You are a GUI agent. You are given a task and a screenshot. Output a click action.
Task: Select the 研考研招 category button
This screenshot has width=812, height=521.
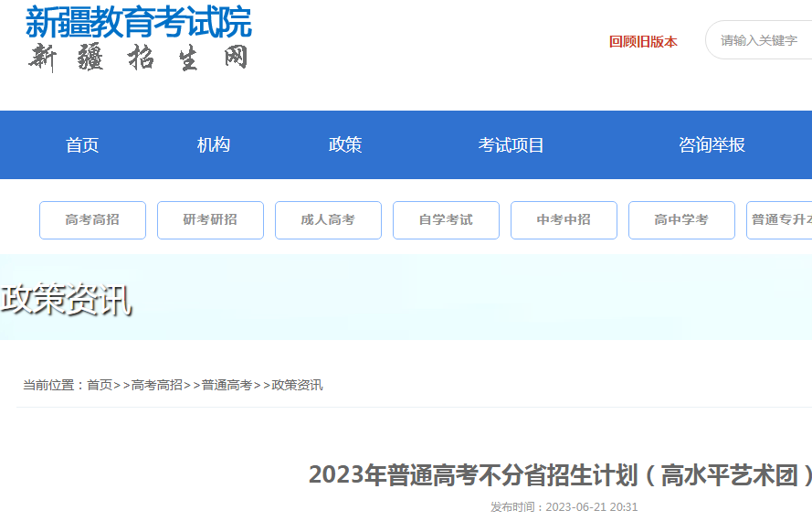click(x=210, y=220)
